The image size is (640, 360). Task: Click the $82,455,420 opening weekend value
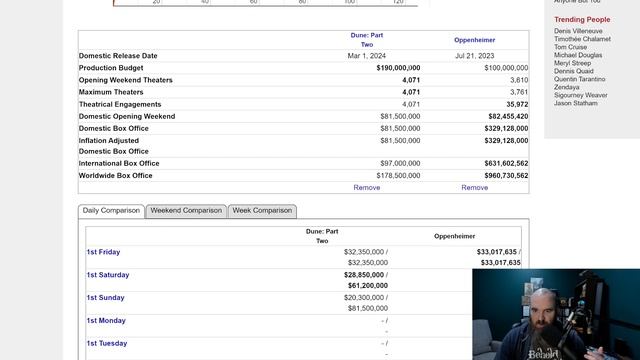coord(508,116)
